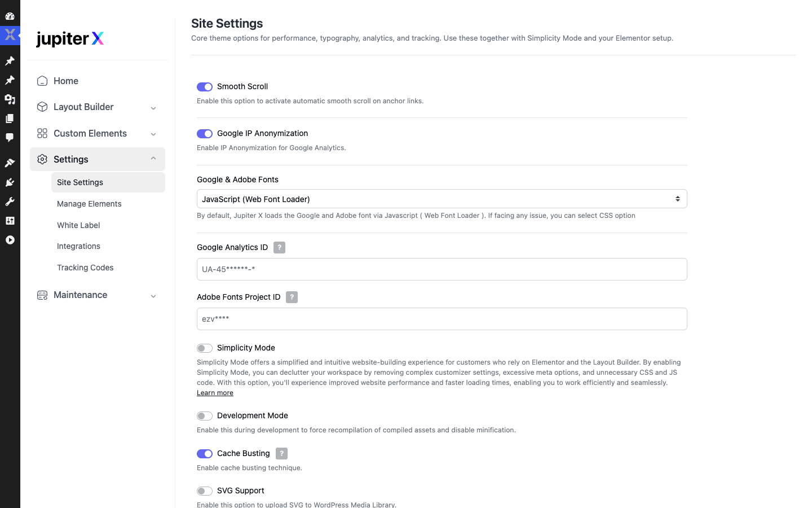Open the first pin (Posts) admin icon

[x=10, y=60]
